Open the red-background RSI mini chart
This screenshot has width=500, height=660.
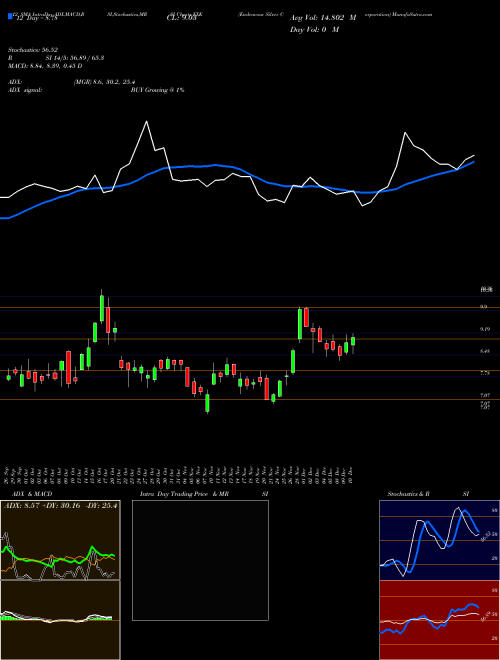point(439,620)
